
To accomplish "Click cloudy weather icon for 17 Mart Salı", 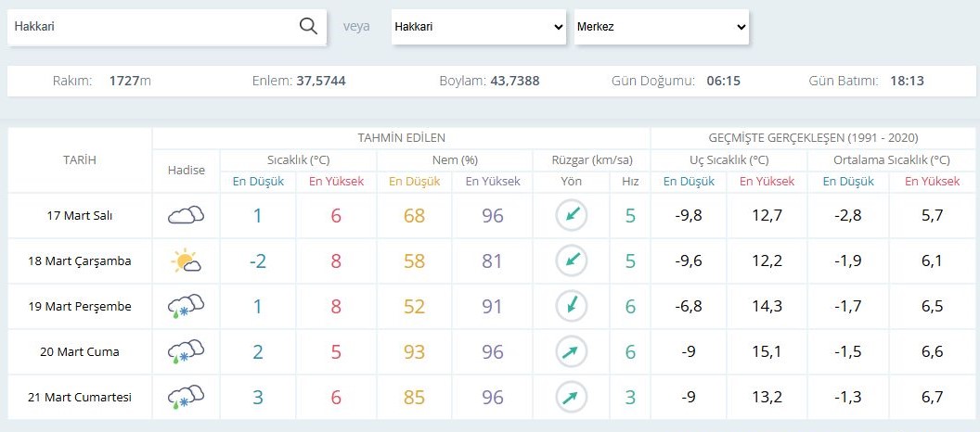I will pos(186,216).
